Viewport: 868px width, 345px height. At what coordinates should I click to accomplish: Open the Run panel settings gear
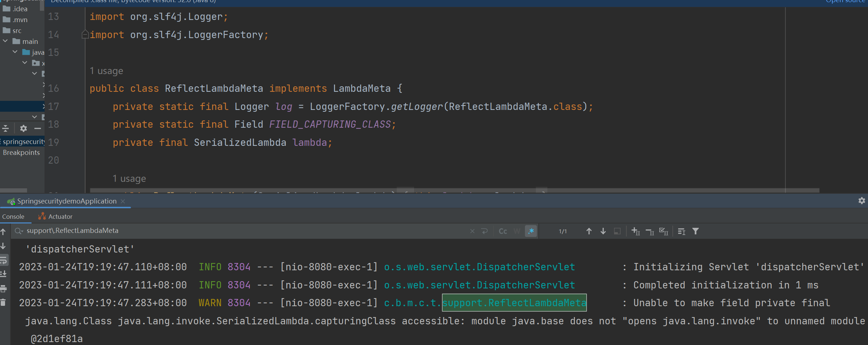(x=861, y=201)
